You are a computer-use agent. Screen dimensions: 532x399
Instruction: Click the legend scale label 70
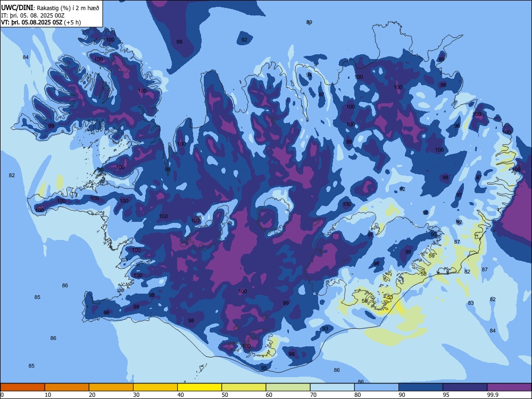click(x=313, y=395)
